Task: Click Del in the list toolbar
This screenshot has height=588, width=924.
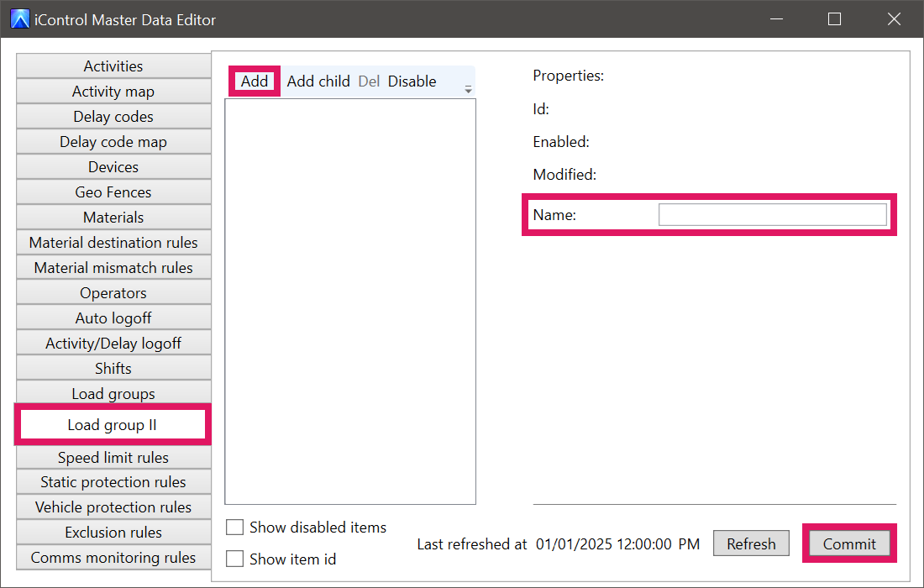Action: (x=369, y=81)
